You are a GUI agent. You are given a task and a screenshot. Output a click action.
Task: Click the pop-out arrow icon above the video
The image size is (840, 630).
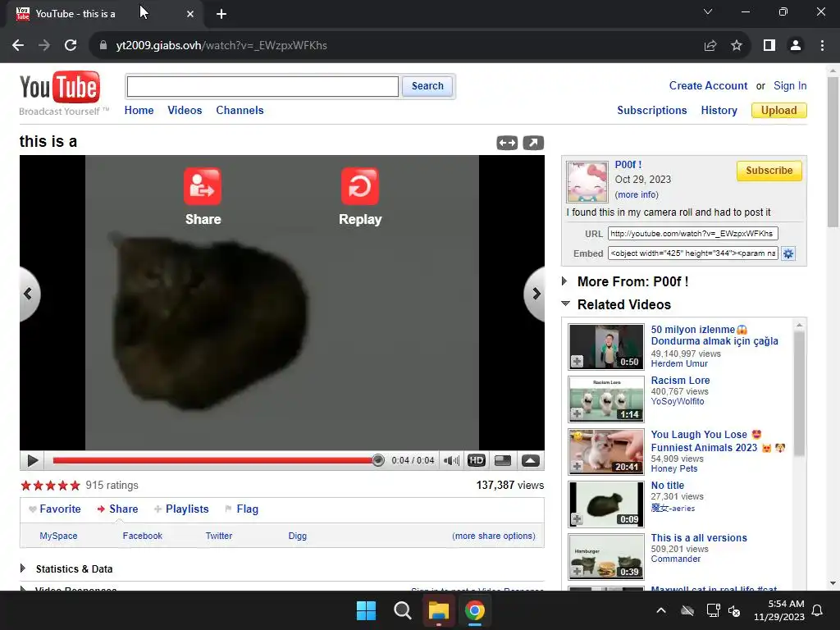[x=533, y=143]
